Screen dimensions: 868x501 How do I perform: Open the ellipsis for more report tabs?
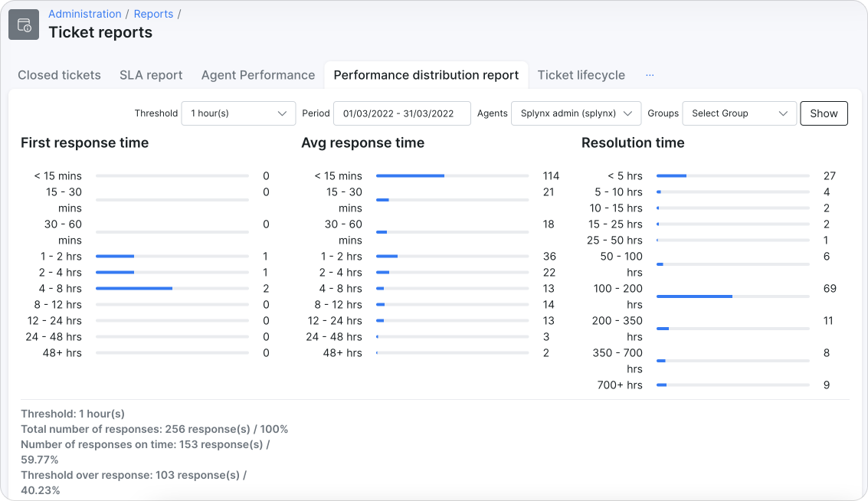pos(650,75)
